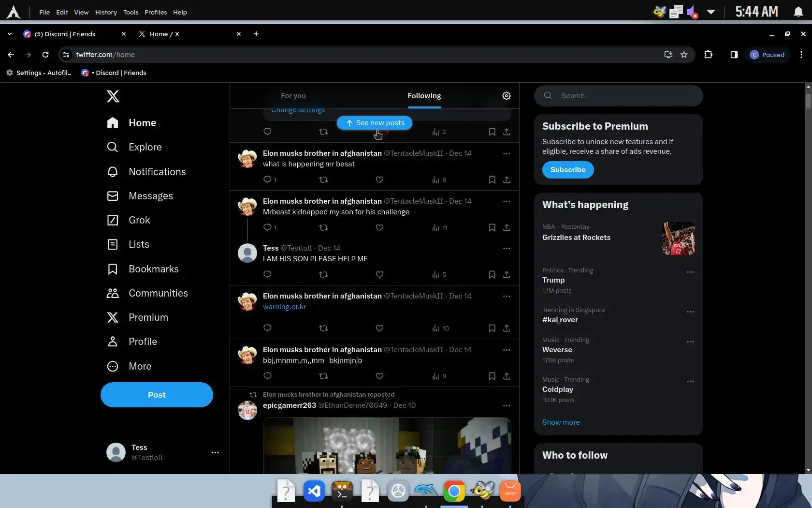Image resolution: width=812 pixels, height=508 pixels.
Task: Open Chrome from the dock
Action: point(454,492)
